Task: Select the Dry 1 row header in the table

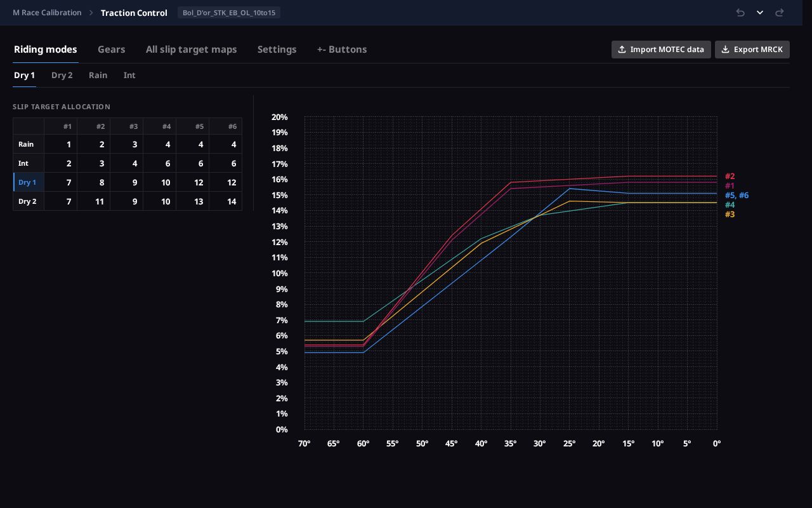Action: [x=29, y=182]
